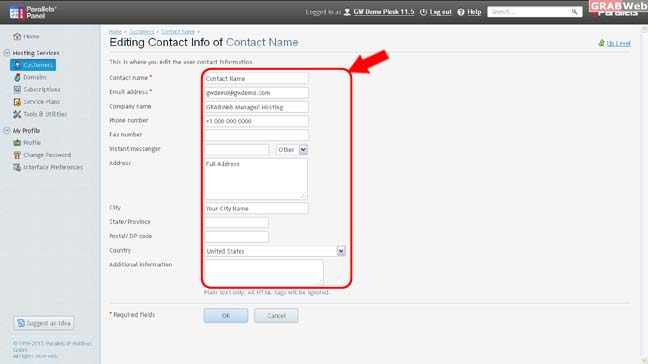
Task: Click the Profile icon under My Profile
Action: tap(17, 143)
